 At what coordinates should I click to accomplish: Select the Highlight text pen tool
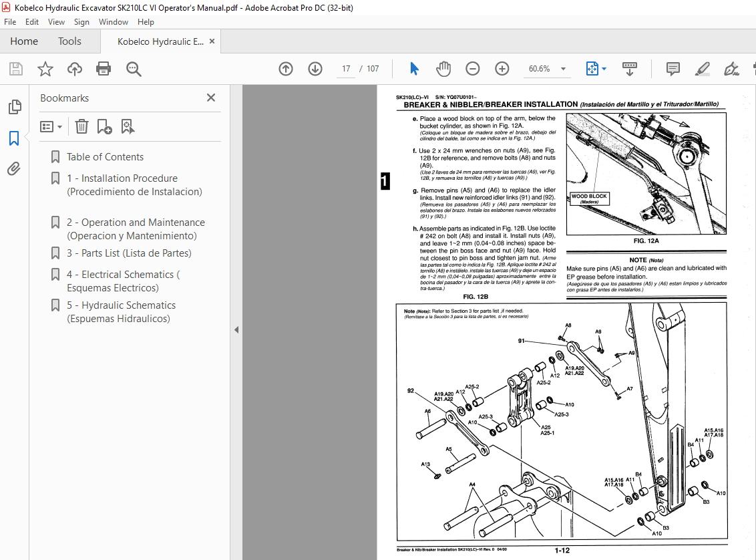coord(703,69)
